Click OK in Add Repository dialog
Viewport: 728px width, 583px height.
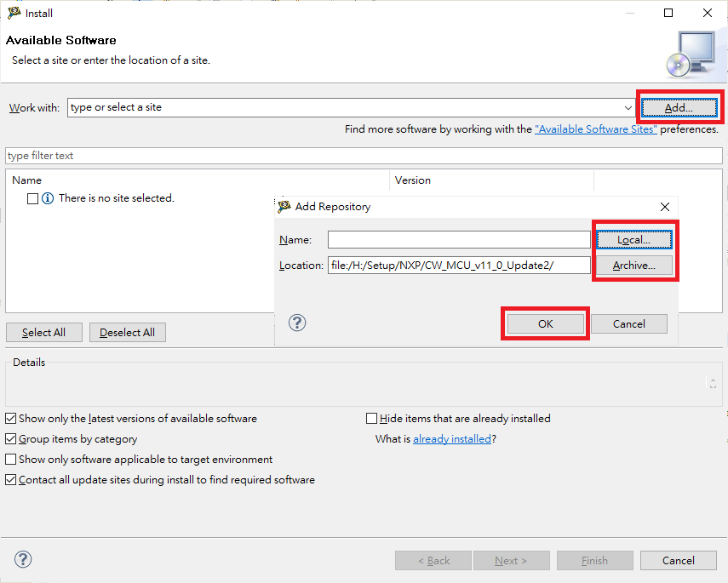click(x=545, y=324)
